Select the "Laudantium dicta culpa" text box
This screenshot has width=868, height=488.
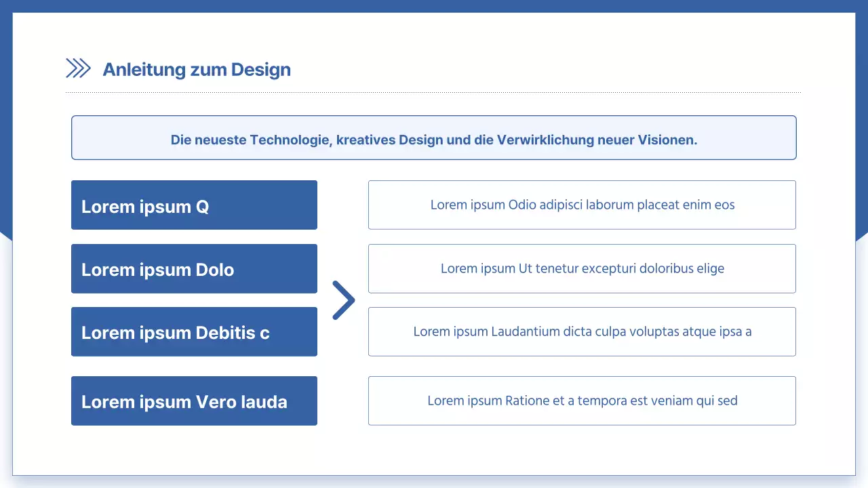point(582,331)
